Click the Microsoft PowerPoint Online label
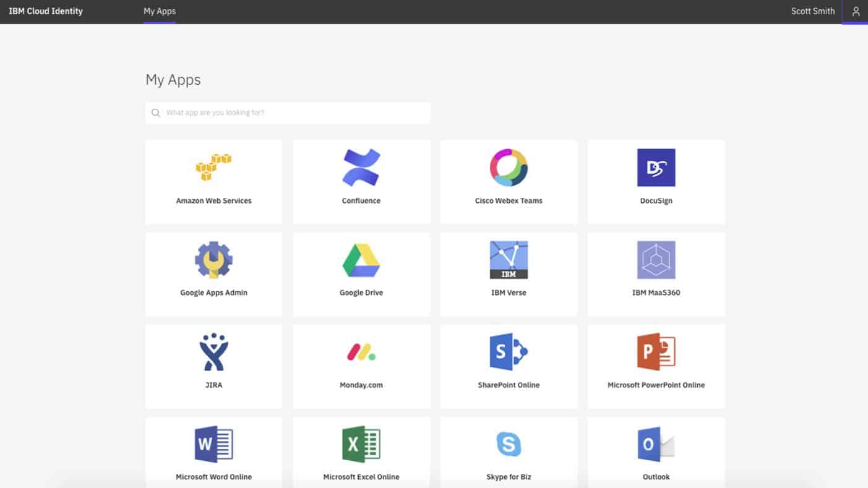 [x=656, y=385]
